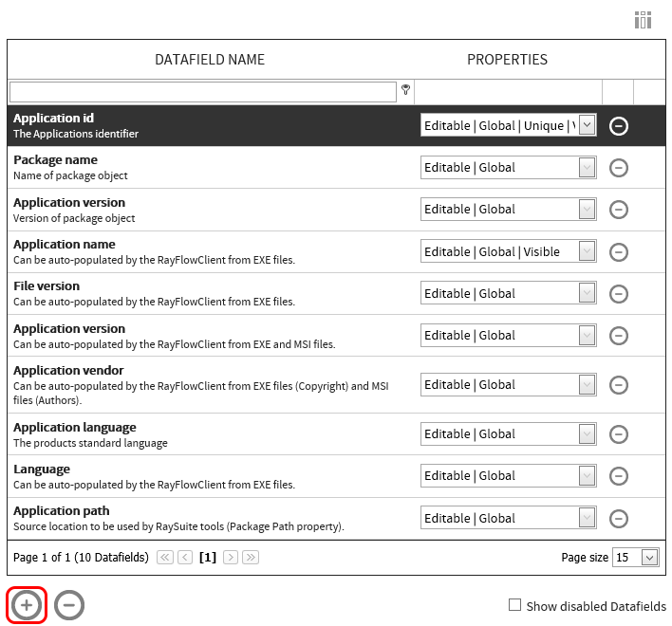
Task: Select the Language datafield row
Action: point(190,476)
